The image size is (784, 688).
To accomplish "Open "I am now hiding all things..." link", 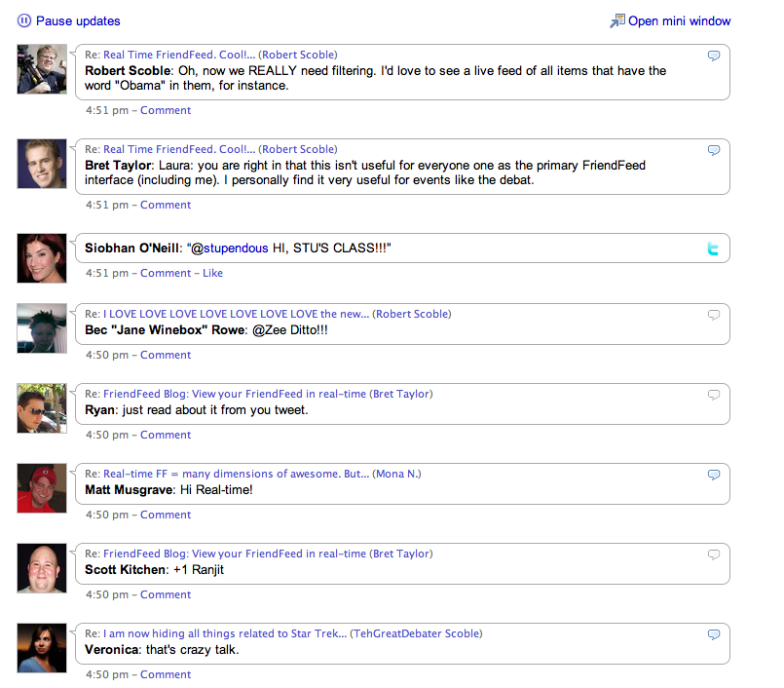I will coord(225,633).
